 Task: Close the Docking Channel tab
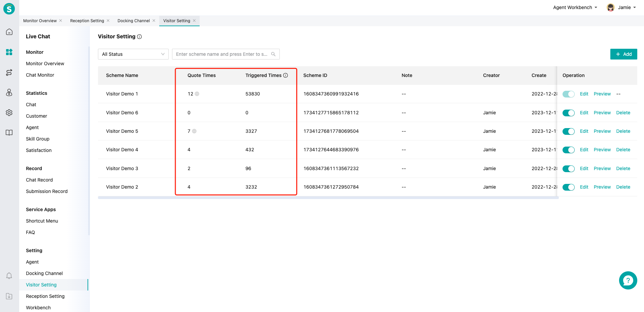coord(154,21)
